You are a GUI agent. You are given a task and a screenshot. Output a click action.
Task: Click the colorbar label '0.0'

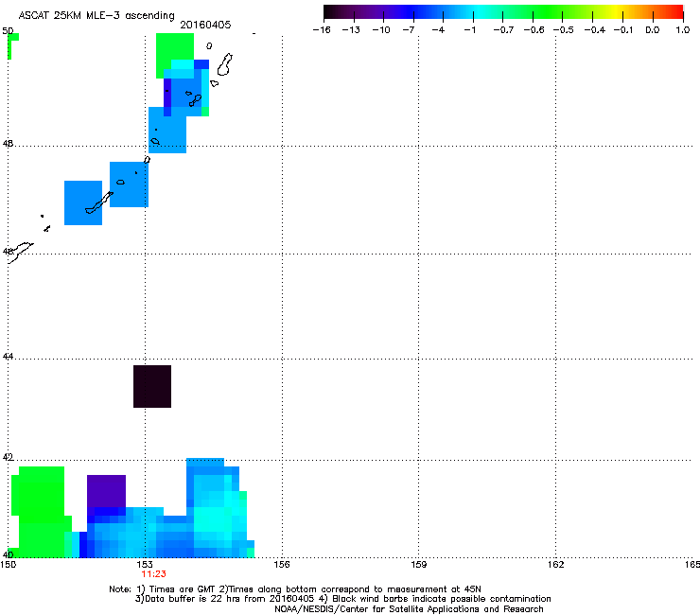pyautogui.click(x=653, y=30)
